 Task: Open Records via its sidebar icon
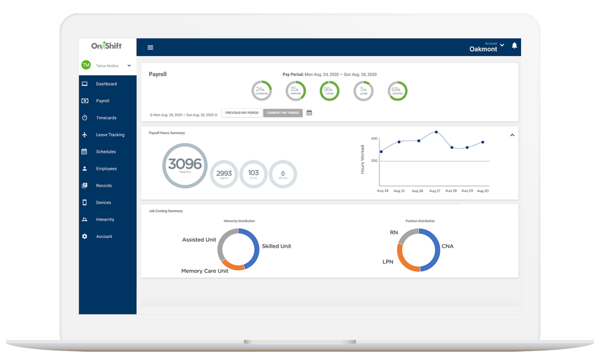tap(85, 185)
